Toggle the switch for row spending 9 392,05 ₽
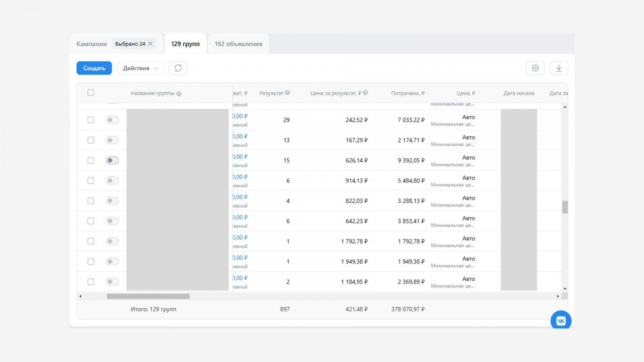The height and width of the screenshot is (362, 644). (112, 160)
